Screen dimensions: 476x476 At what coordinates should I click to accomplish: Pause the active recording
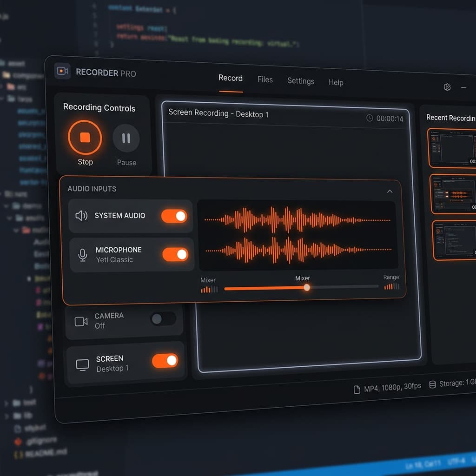[x=126, y=138]
